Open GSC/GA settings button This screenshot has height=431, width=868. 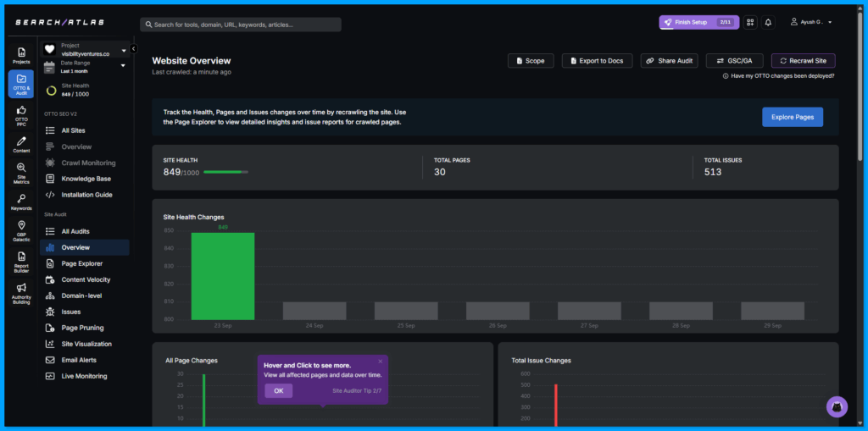coord(735,61)
